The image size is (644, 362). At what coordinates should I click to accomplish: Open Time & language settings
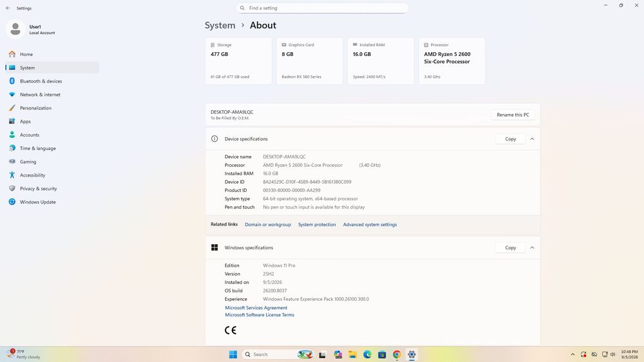point(52,148)
